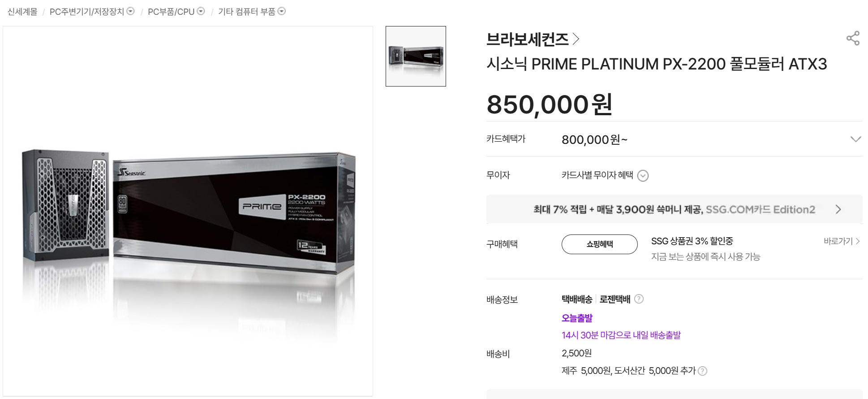Expand the 카드혜택가 800,000원 chevron
Image resolution: width=868 pixels, height=399 pixels.
[855, 139]
